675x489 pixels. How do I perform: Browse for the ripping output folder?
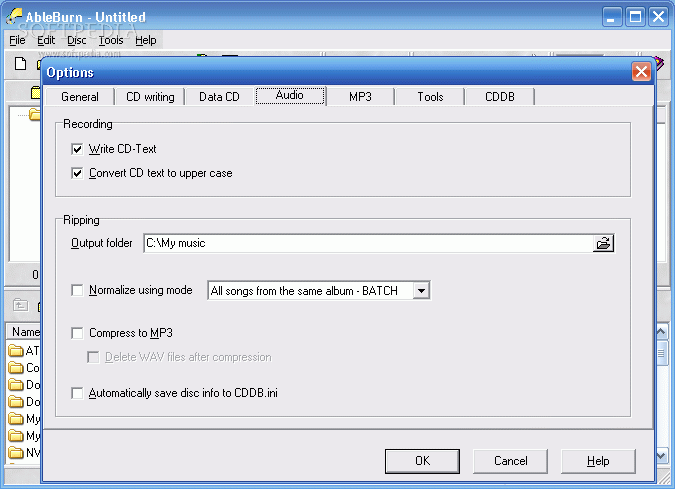(x=604, y=243)
